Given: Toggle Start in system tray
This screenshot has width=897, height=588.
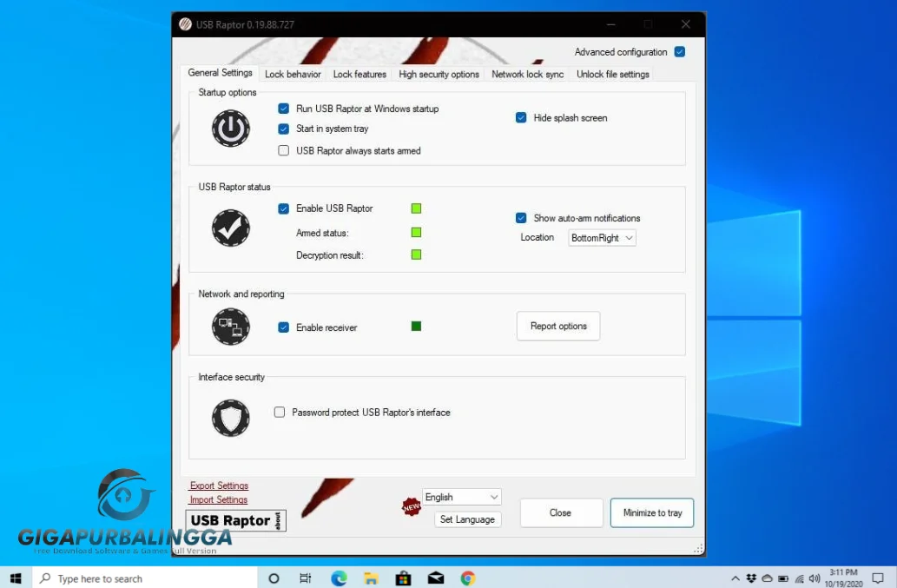Looking at the screenshot, I should [283, 129].
